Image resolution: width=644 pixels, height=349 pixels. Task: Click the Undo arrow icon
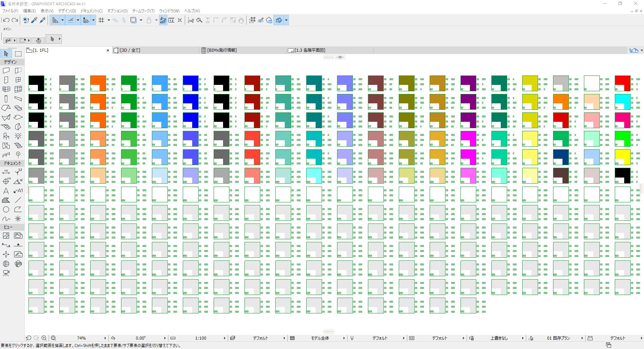coord(6,20)
